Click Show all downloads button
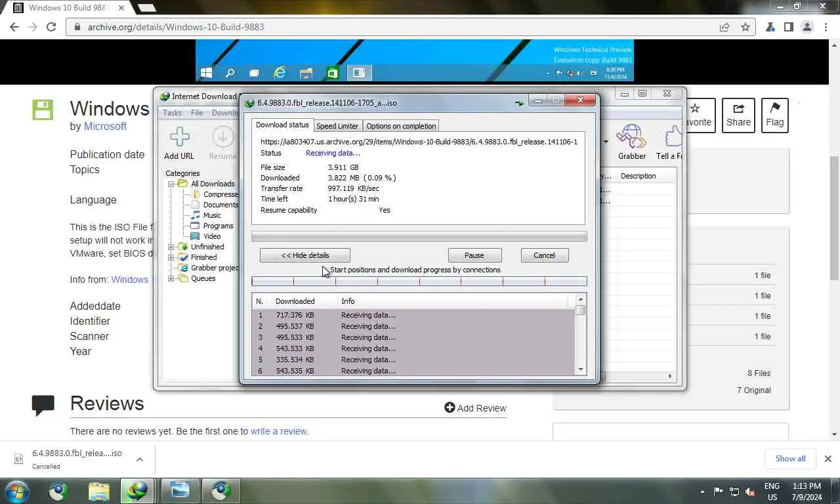This screenshot has height=504, width=840. [790, 459]
